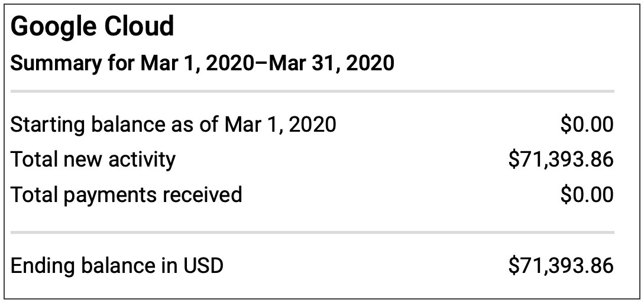The width and height of the screenshot is (644, 306).
Task: Click the Total payments received label
Action: (127, 194)
